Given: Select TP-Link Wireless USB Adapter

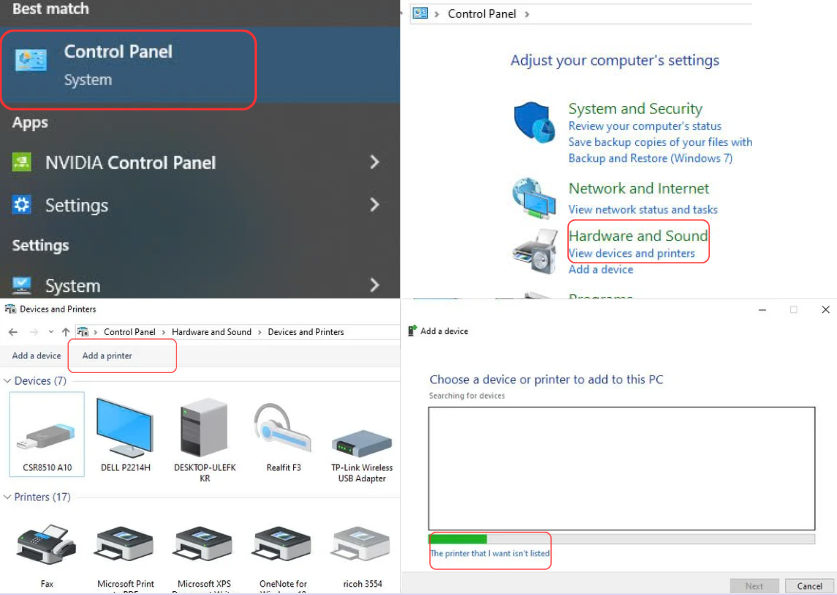Looking at the screenshot, I should pyautogui.click(x=362, y=456).
